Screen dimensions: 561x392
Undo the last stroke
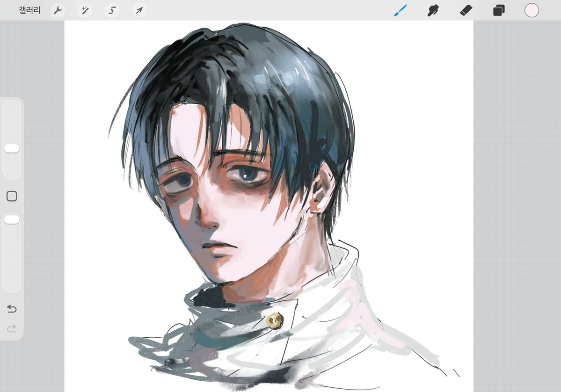pyautogui.click(x=12, y=308)
